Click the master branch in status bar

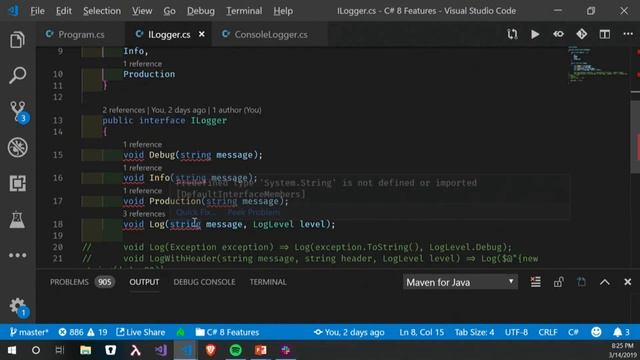(x=29, y=332)
